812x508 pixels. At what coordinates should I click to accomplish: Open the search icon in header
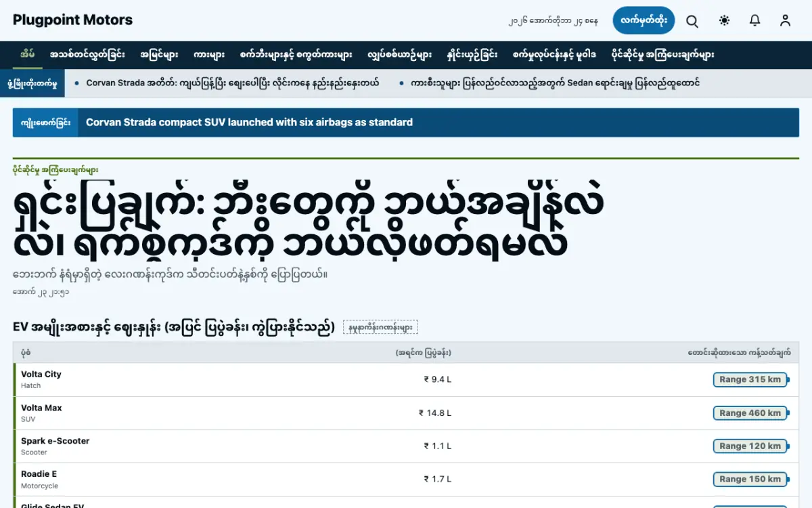pyautogui.click(x=692, y=20)
